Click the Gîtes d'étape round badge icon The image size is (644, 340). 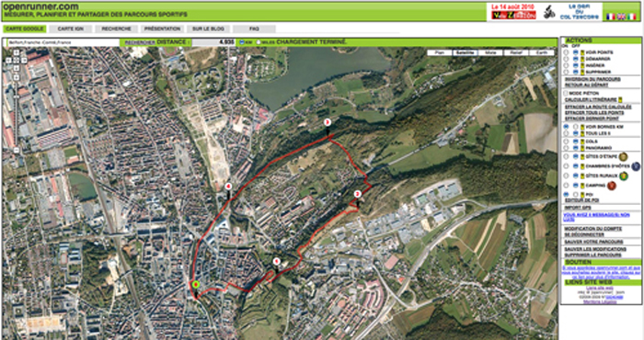point(623,156)
